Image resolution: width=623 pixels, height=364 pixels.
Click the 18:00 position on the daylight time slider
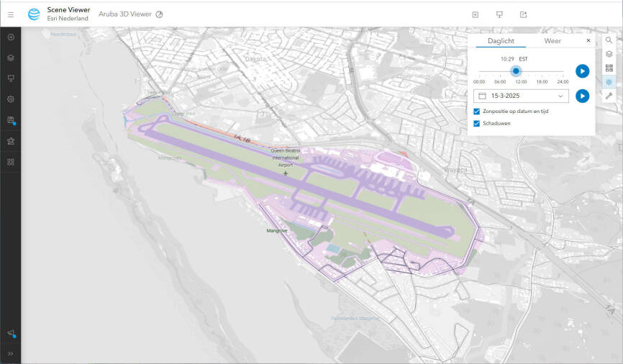(x=542, y=71)
